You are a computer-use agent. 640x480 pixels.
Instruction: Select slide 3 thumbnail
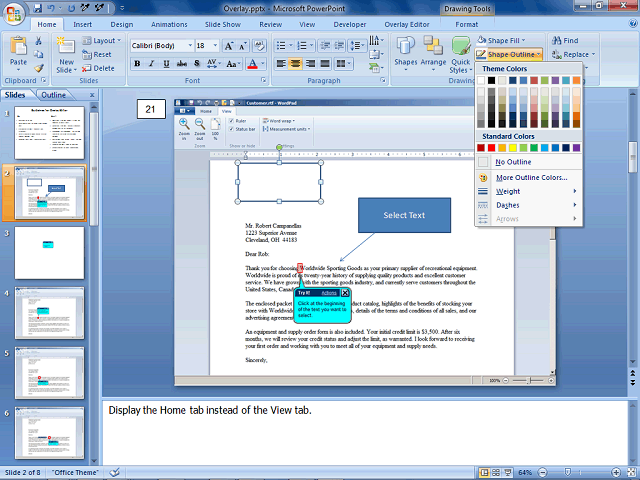[x=49, y=253]
